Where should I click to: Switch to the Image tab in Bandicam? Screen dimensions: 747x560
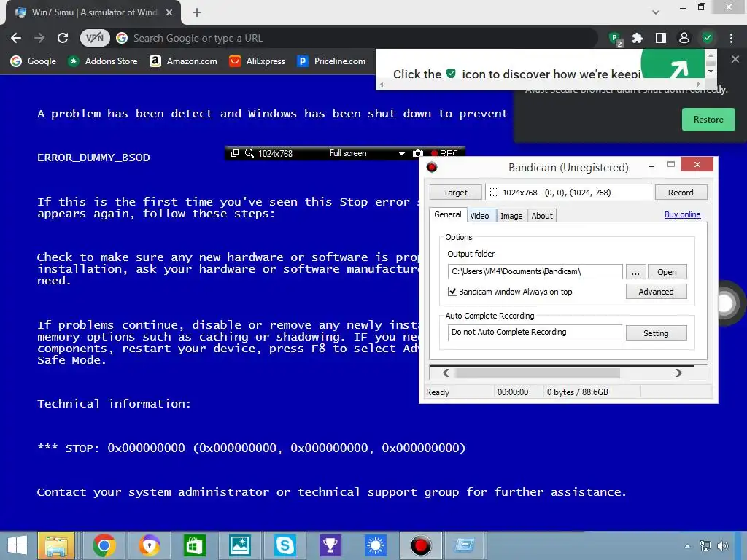click(511, 216)
